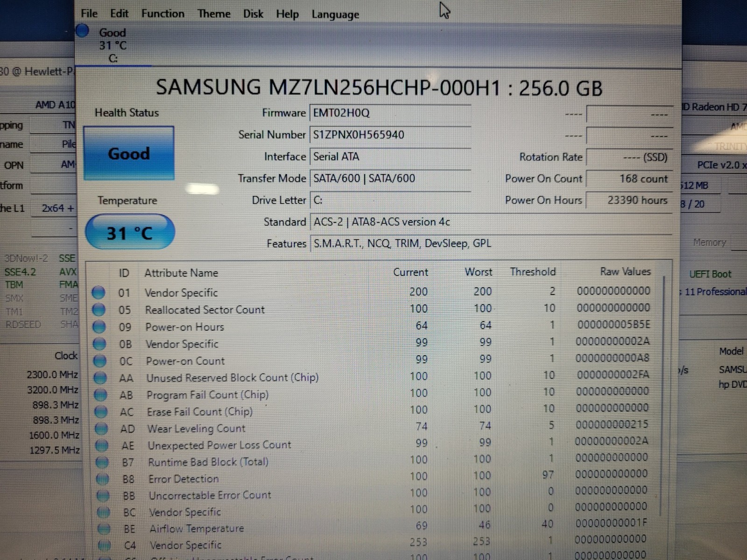Select the Wear Leveling Count text
Screen dimensions: 747x560
coord(196,428)
